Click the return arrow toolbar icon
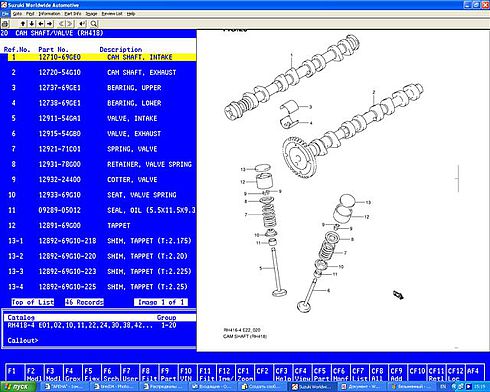This screenshot has height=392, width=490. tap(82, 24)
